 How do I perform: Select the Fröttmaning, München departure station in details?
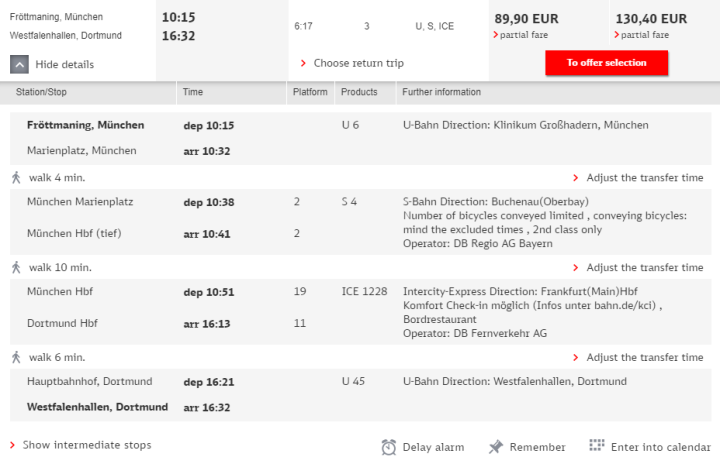pyautogui.click(x=85, y=125)
